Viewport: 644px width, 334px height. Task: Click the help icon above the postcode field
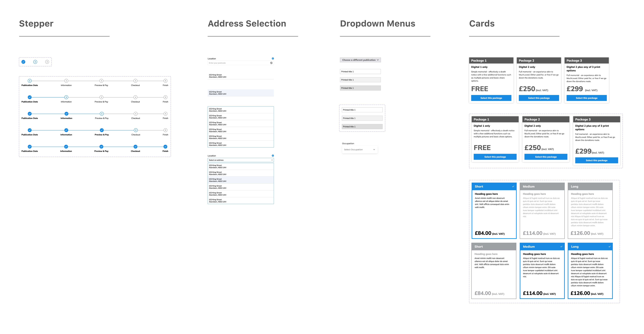[273, 59]
